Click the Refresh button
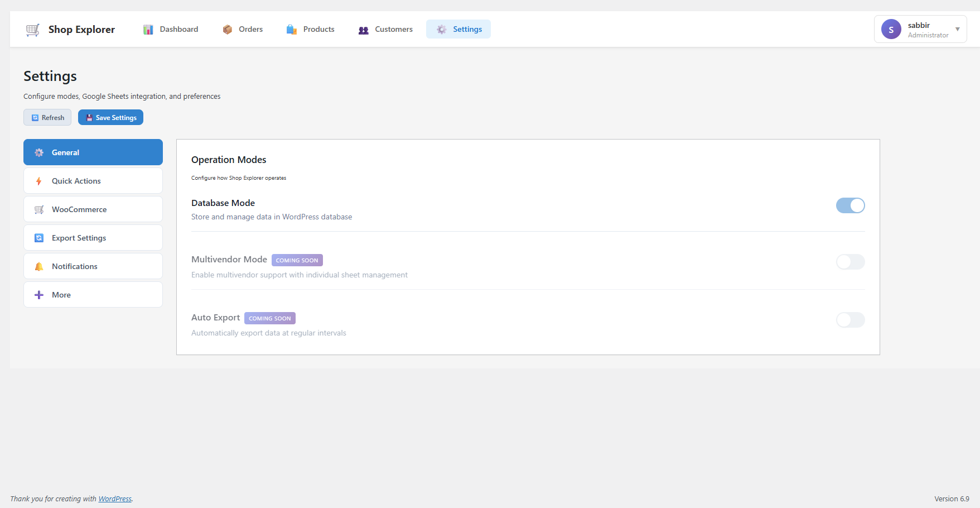The width and height of the screenshot is (980, 508). pyautogui.click(x=47, y=117)
